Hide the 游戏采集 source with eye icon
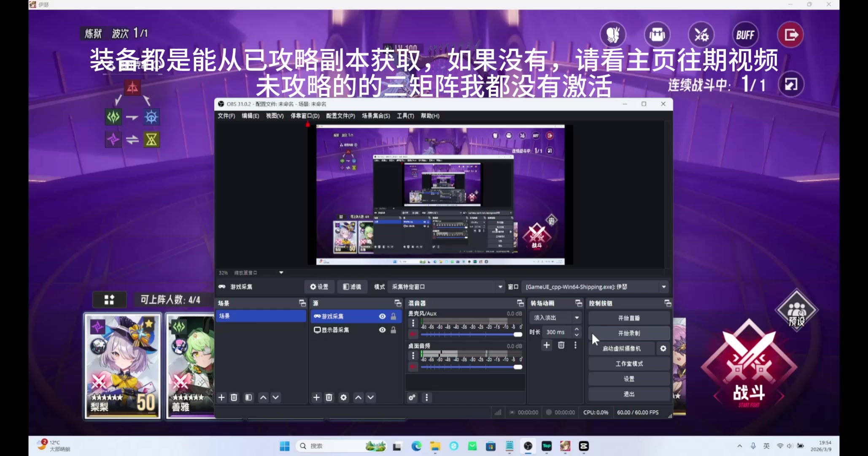 tap(382, 316)
